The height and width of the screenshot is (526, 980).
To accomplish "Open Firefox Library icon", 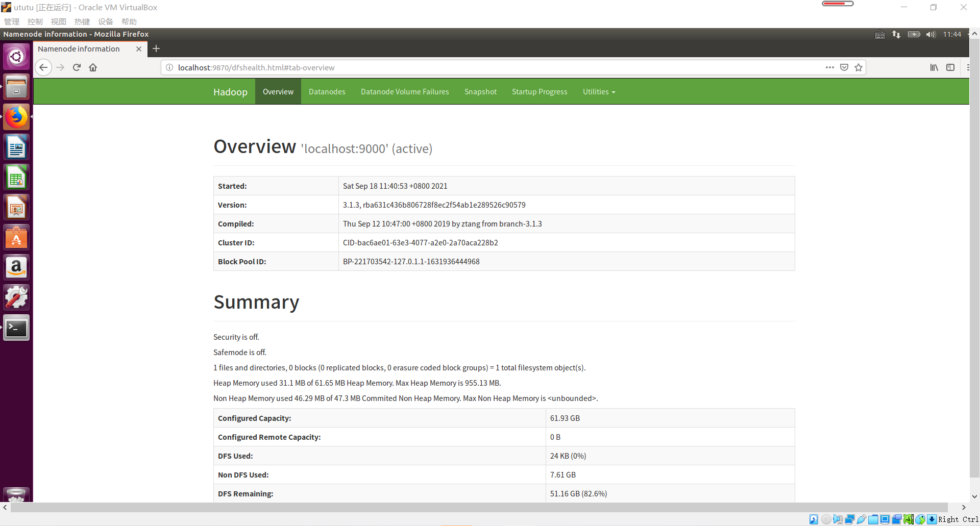I will 934,67.
